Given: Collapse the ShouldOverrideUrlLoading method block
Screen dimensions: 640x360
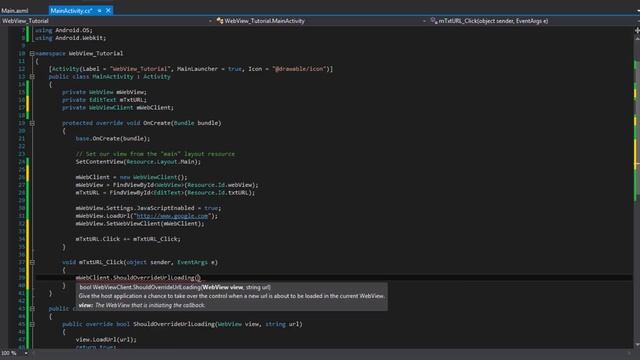Looking at the screenshot, I should tap(32, 324).
